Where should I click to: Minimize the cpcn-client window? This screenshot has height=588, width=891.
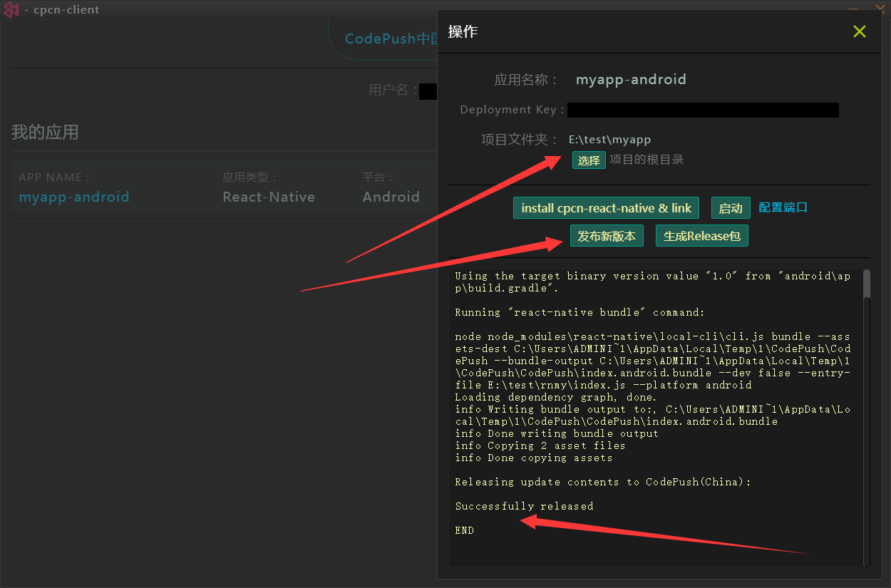click(x=853, y=9)
